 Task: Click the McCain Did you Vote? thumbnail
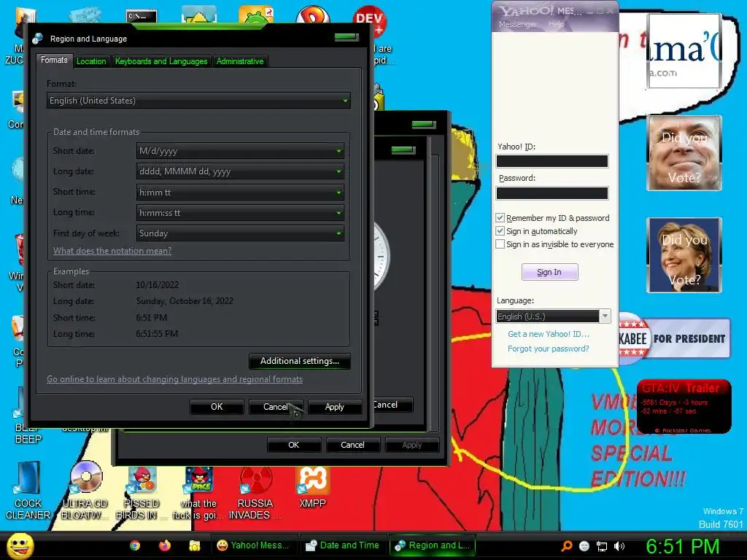click(x=684, y=153)
